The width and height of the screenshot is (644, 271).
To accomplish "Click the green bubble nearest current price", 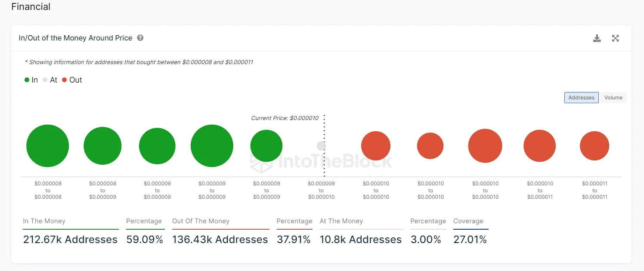I will [266, 146].
